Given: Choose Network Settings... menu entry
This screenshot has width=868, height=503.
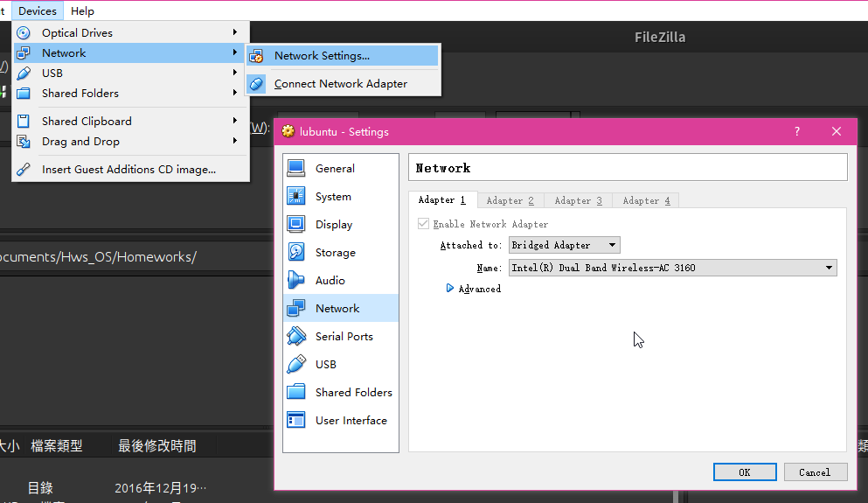Looking at the screenshot, I should 342,56.
